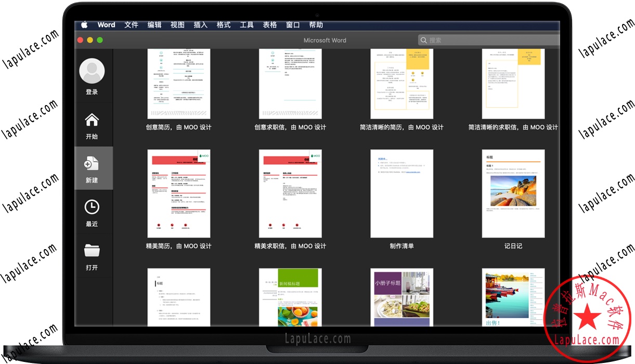Select the 创意简历 MOO template
The height and width of the screenshot is (364, 635).
click(178, 83)
